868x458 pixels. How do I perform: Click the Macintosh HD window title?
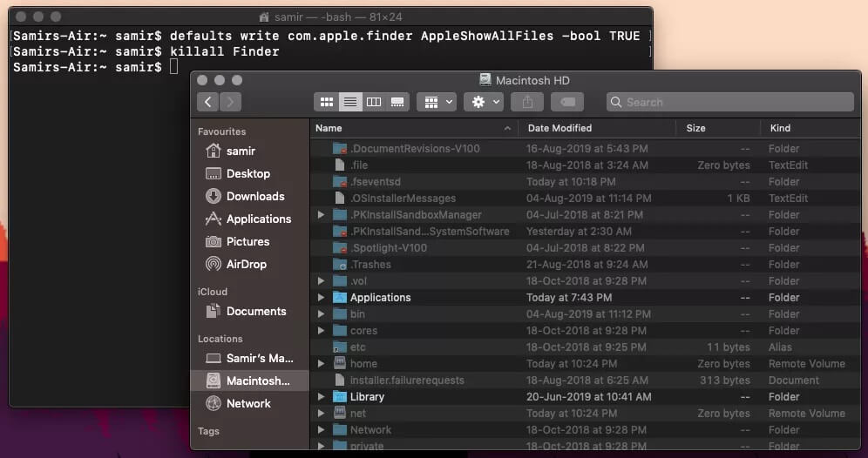532,80
